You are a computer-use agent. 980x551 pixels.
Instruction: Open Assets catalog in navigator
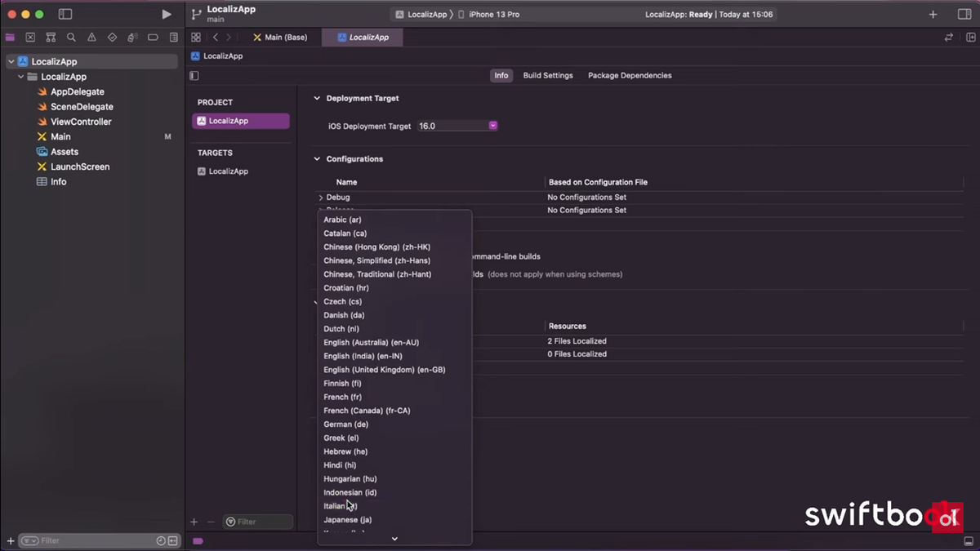pos(65,152)
